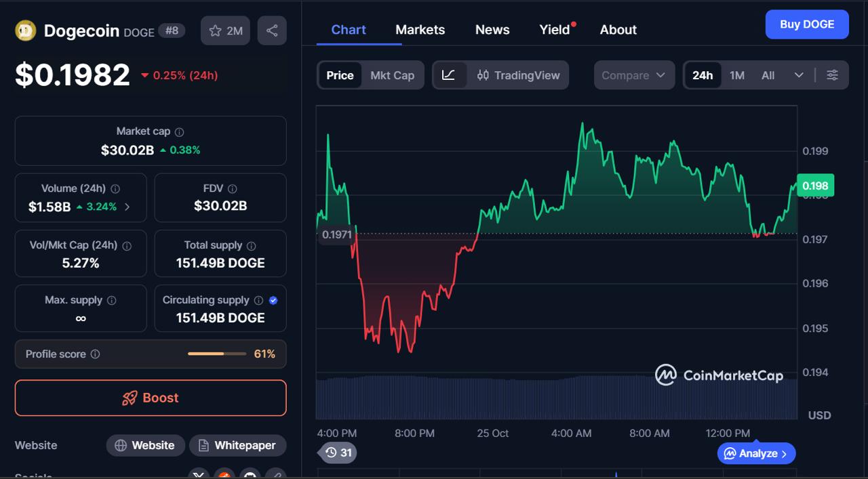Image resolution: width=868 pixels, height=479 pixels.
Task: Click the share icon next to Dogecoin
Action: (x=272, y=30)
